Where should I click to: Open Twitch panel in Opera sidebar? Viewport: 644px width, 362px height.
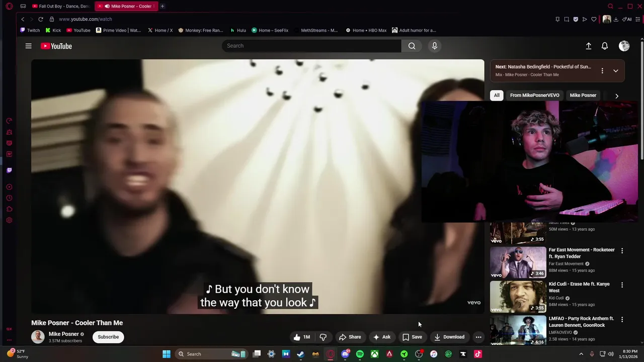(x=9, y=170)
